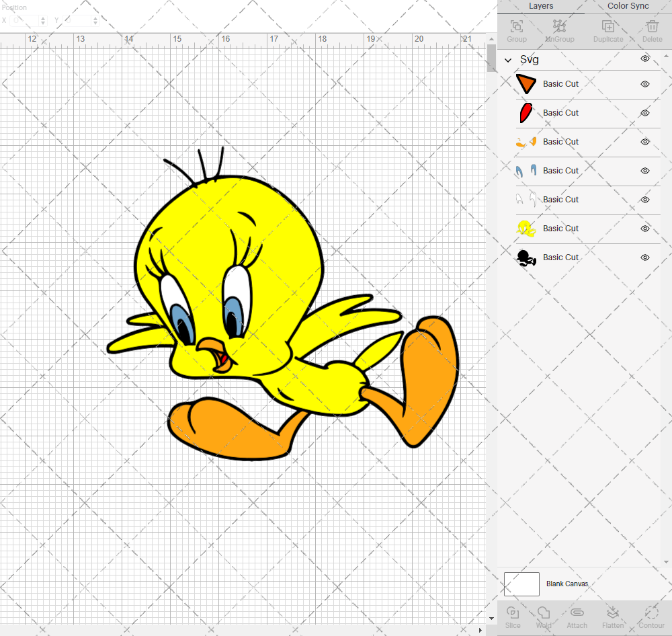Click the Blank Canvas white swatch
This screenshot has width=672, height=636.
tap(521, 584)
